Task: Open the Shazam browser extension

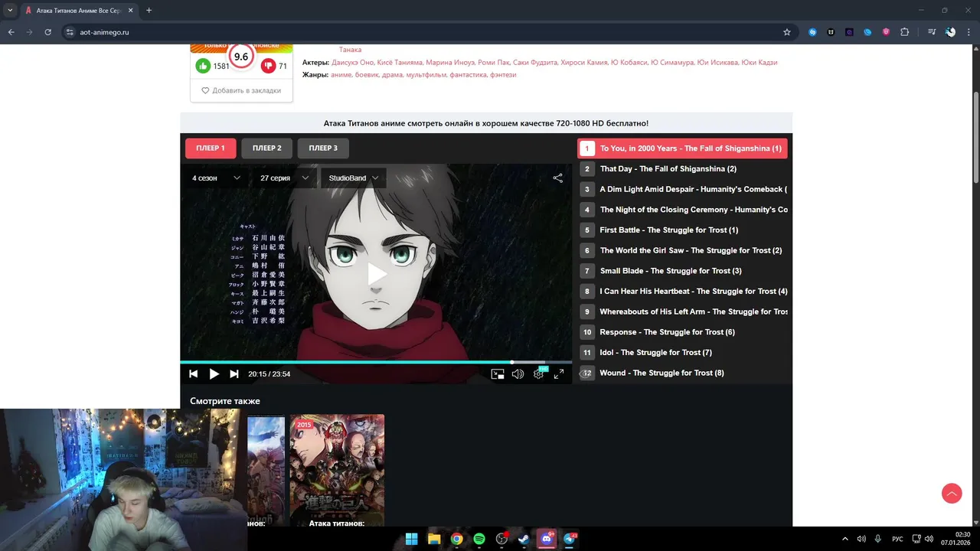Action: coord(812,32)
